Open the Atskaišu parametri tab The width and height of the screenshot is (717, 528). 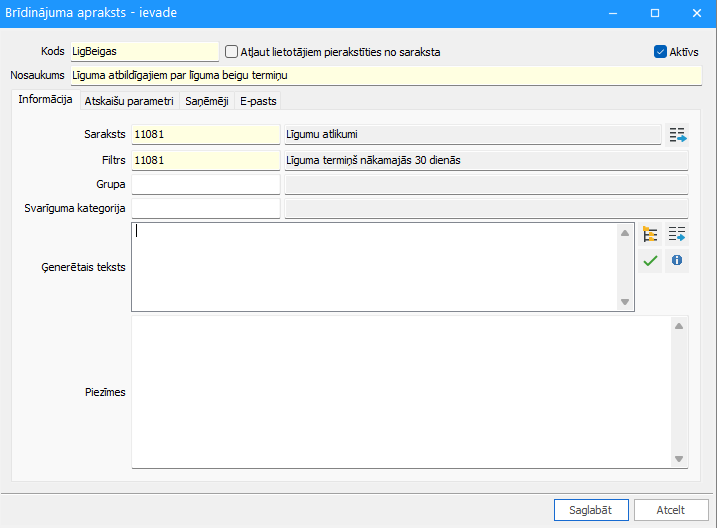click(129, 101)
